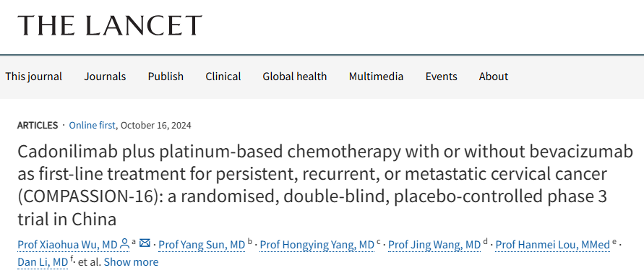Image resolution: width=644 pixels, height=278 pixels.
Task: Click the Cadonilimab article title heading
Action: pos(325,186)
